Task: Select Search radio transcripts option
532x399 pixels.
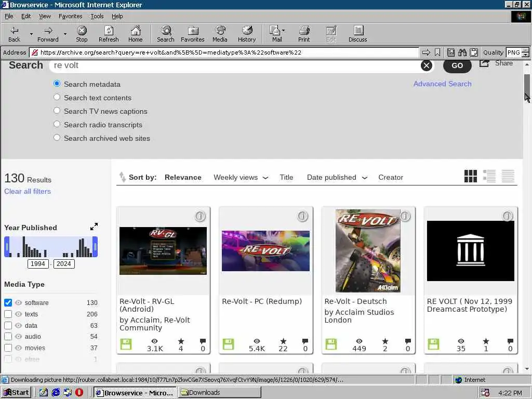Action: coord(57,124)
